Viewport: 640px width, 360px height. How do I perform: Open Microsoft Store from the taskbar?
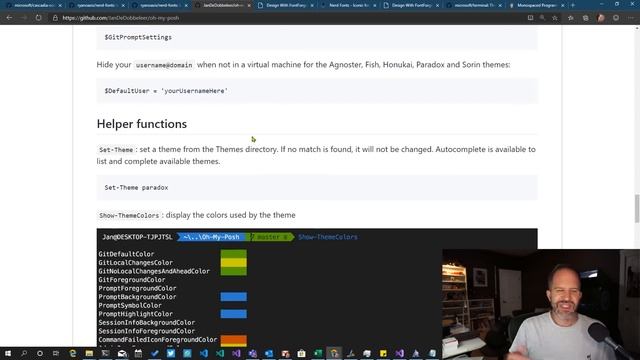pyautogui.click(x=301, y=353)
